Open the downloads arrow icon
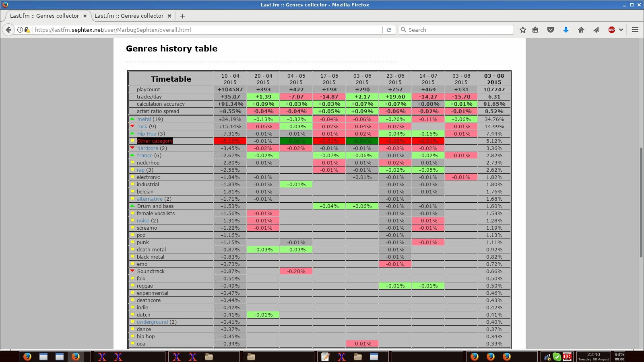The image size is (644, 362). pos(566,30)
